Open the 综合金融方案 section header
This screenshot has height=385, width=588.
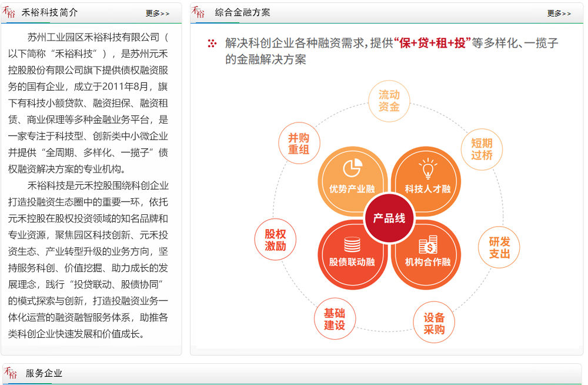pos(242,13)
